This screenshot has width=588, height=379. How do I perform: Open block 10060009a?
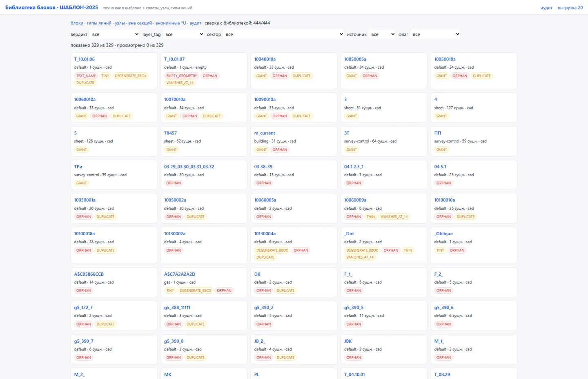pos(355,200)
